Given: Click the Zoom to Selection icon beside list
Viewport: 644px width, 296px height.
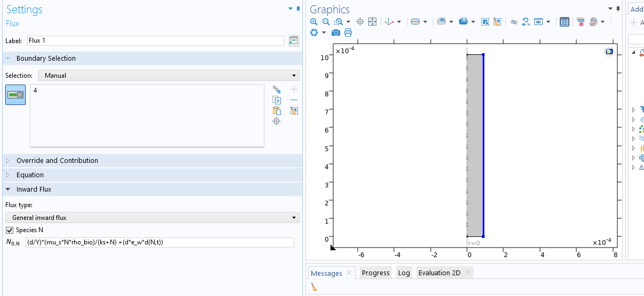Looking at the screenshot, I should (x=276, y=121).
